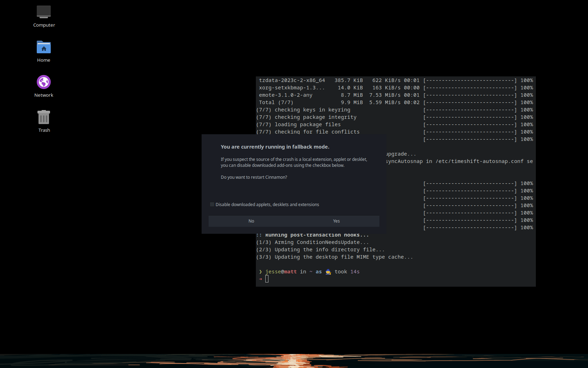This screenshot has width=588, height=368.
Task: Click 'checking package integrity' terminal text
Action: [x=315, y=117]
